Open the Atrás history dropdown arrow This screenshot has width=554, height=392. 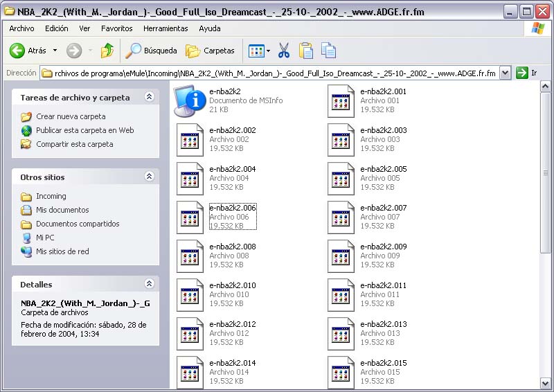(55, 51)
